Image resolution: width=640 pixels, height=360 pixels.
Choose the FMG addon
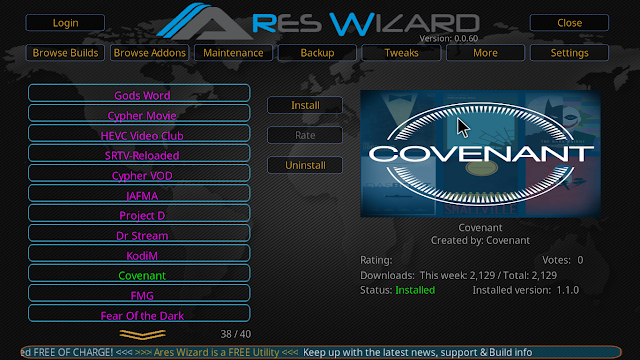click(139, 293)
